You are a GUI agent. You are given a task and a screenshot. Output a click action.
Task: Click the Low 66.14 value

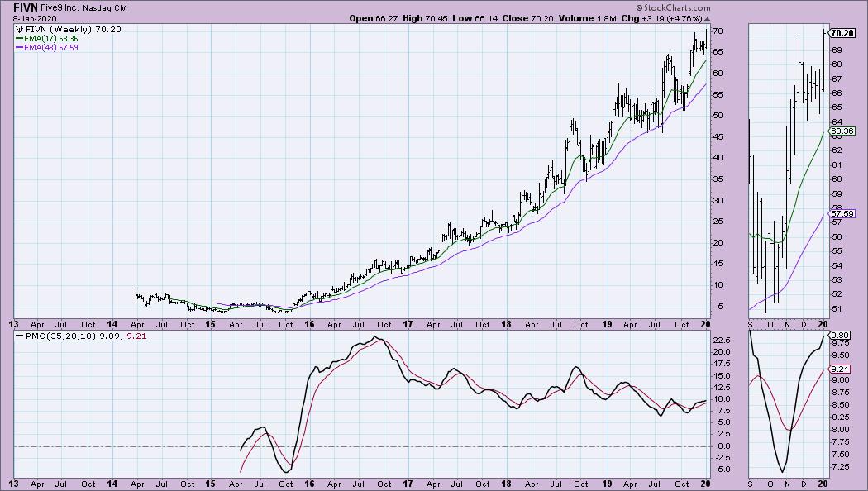[476, 18]
